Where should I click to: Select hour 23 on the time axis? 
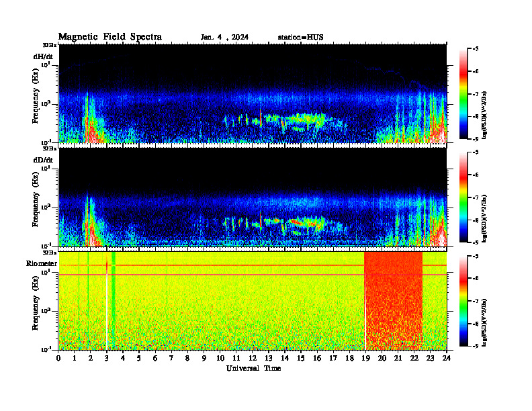click(430, 358)
